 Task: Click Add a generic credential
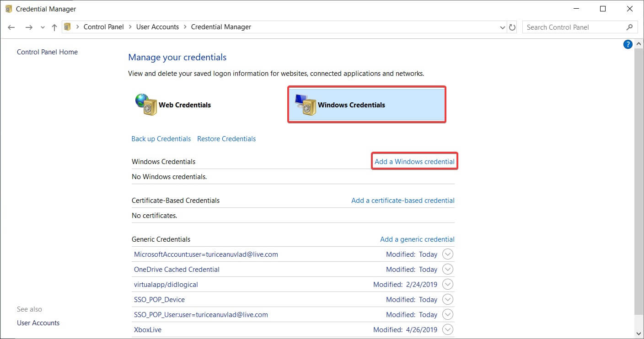click(x=417, y=239)
